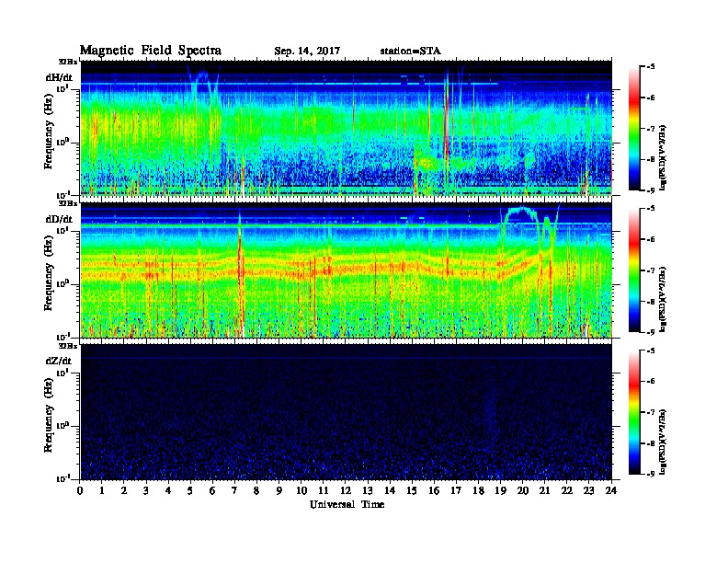Click the "15" hour tick on the time axis
The width and height of the screenshot is (728, 563).
point(412,491)
